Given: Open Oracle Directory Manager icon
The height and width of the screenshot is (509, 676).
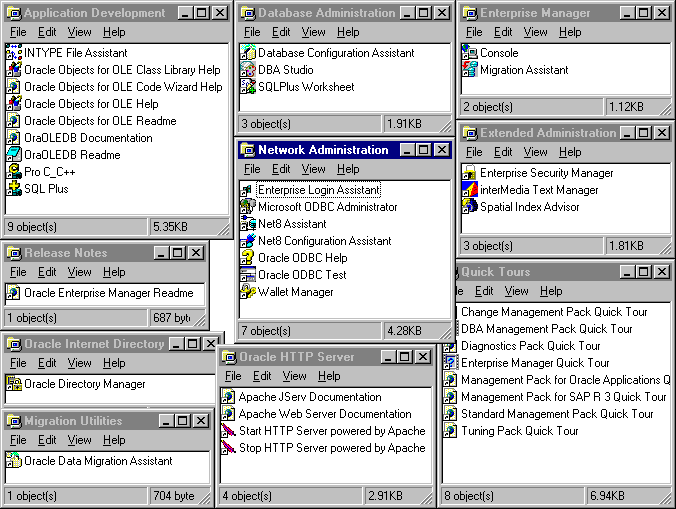Looking at the screenshot, I should [14, 384].
